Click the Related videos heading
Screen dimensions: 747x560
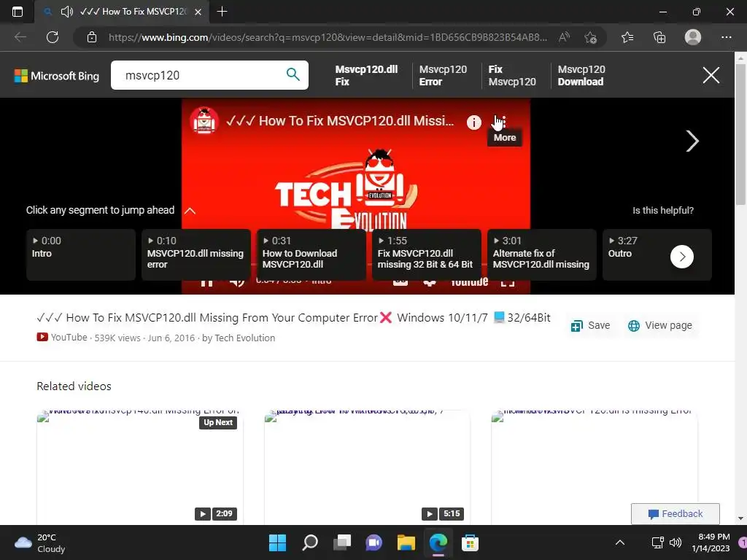pyautogui.click(x=74, y=386)
